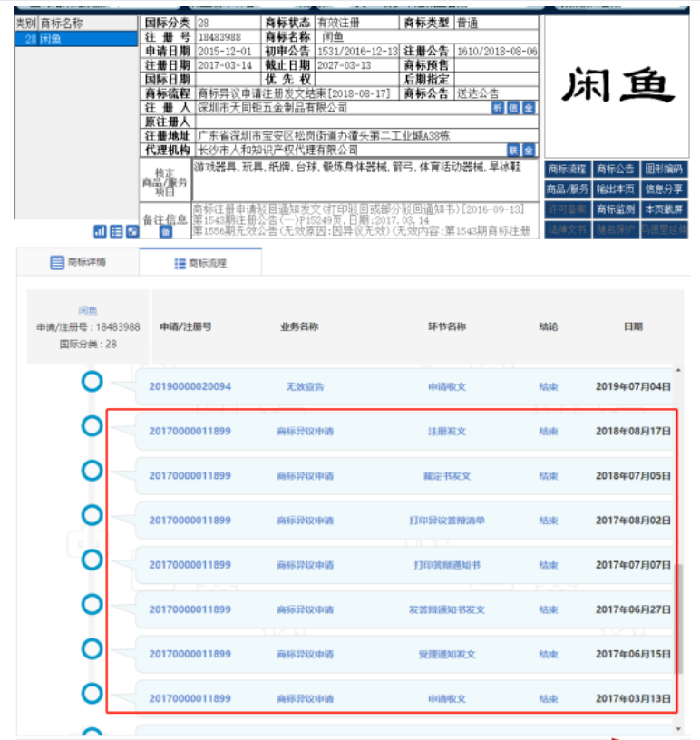Image resolution: width=700 pixels, height=740 pixels.
Task: Click the process list scrollbar down arrow
Action: tap(678, 729)
